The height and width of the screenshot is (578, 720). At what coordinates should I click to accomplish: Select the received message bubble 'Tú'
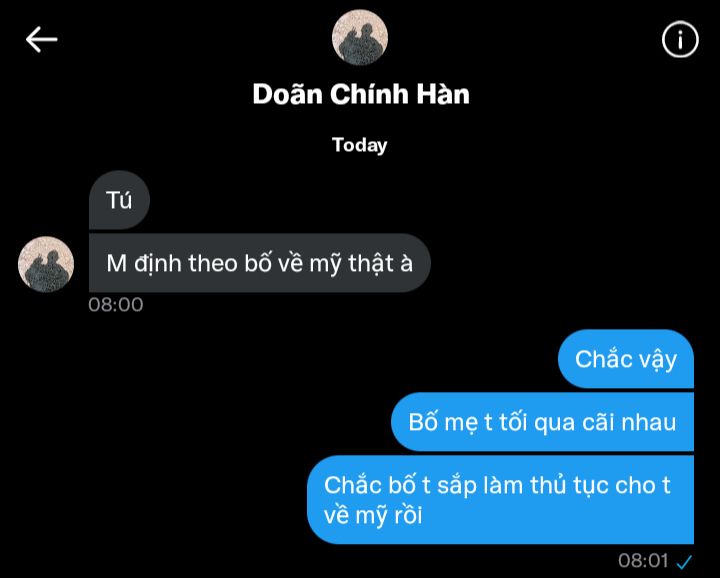pos(119,200)
